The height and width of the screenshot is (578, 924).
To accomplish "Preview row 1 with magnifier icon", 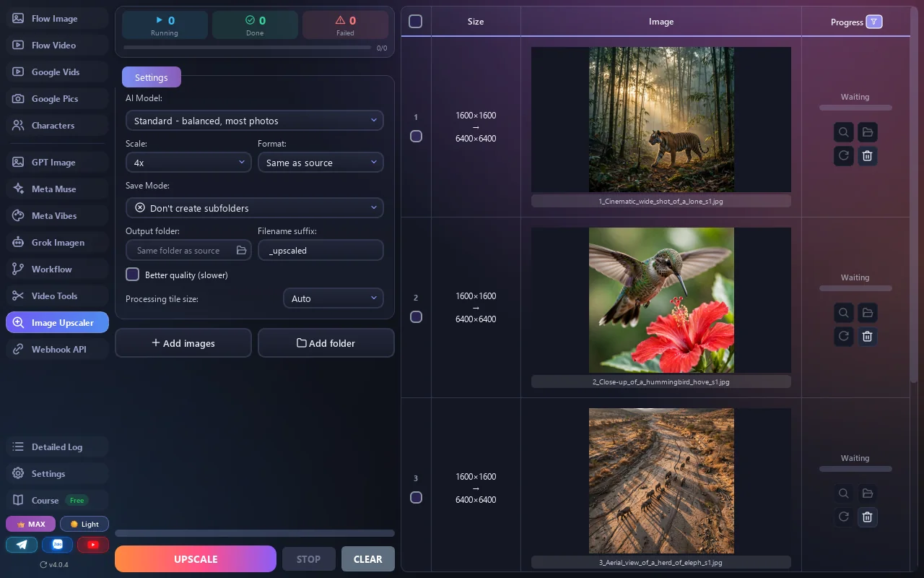I will coord(843,132).
